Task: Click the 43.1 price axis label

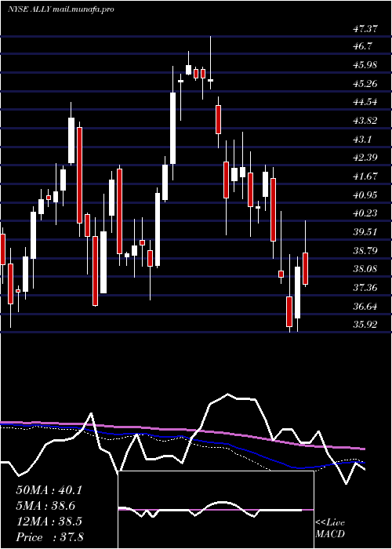Action: pos(362,139)
